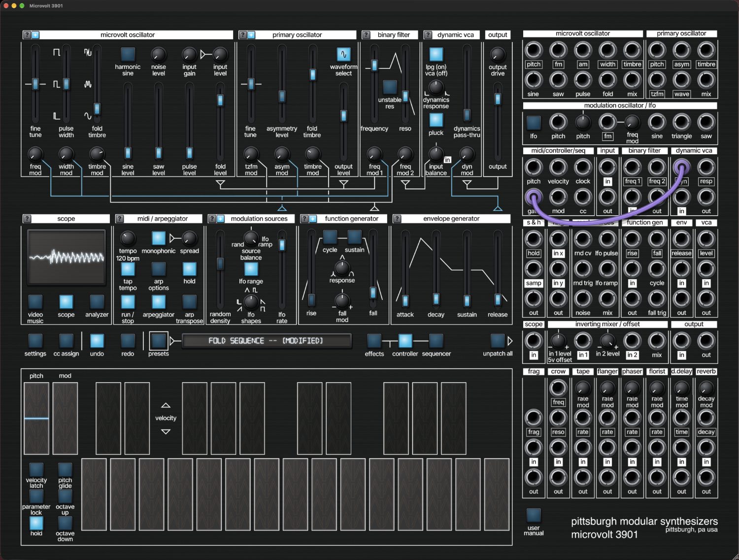The width and height of the screenshot is (739, 560).
Task: Toggle lpg (on) vca (off) switch
Action: click(436, 54)
